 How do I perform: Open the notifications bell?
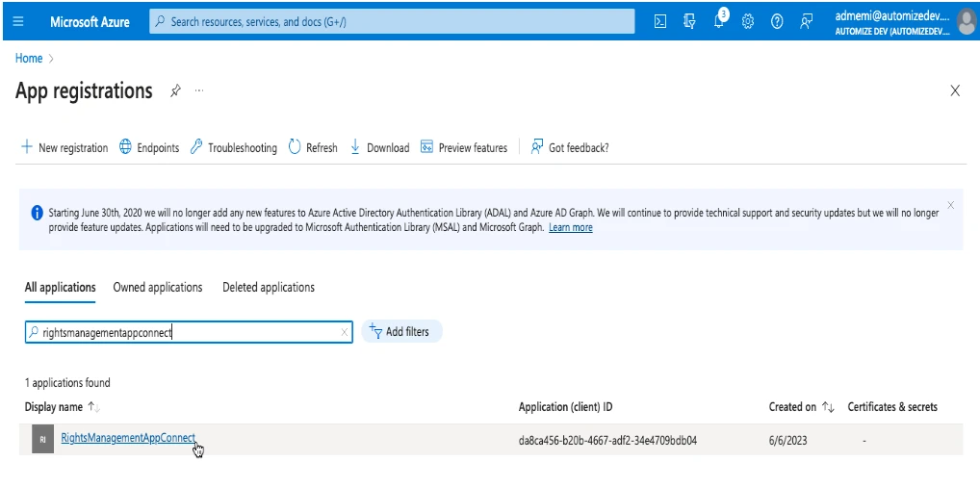pyautogui.click(x=719, y=21)
